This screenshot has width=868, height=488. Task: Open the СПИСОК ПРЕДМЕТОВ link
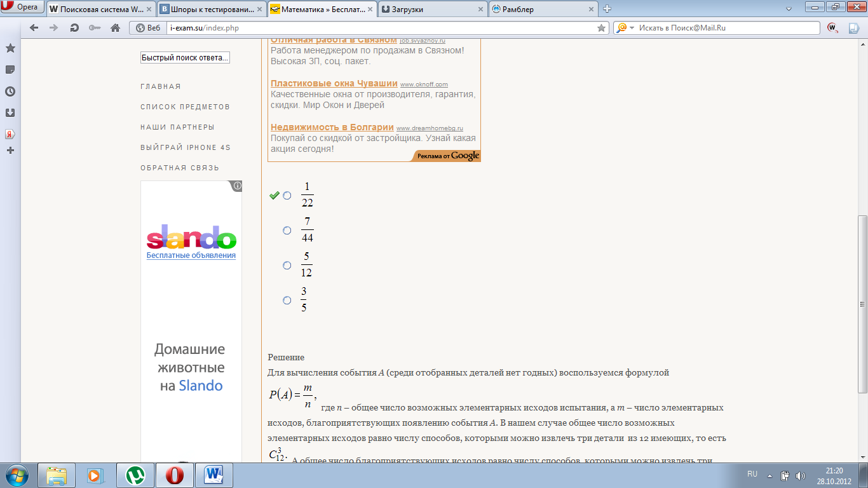[x=185, y=107]
